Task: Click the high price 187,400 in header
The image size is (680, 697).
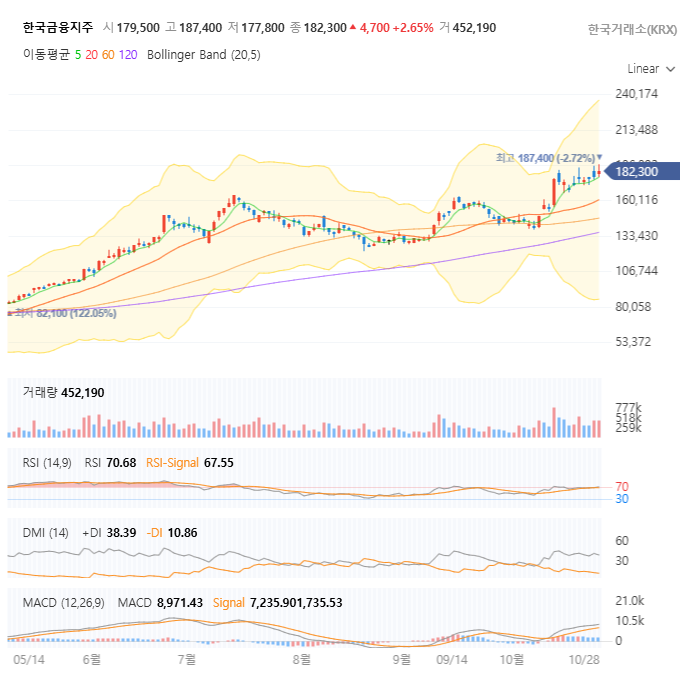Action: [200, 28]
